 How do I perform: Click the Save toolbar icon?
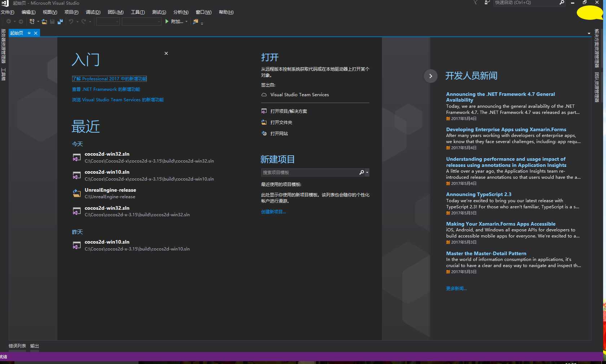click(52, 22)
